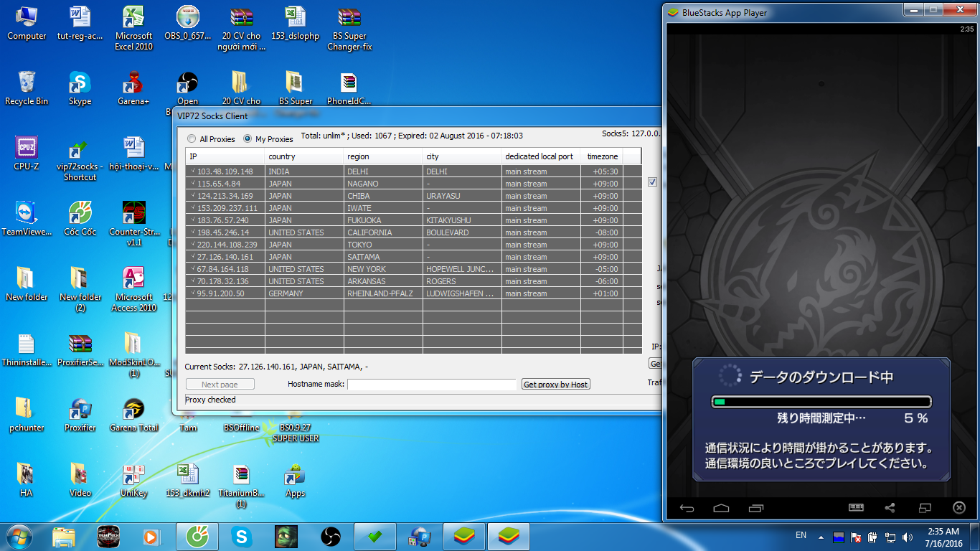The image size is (980, 551).
Task: Tap the BlueStacks Home button
Action: [x=722, y=508]
